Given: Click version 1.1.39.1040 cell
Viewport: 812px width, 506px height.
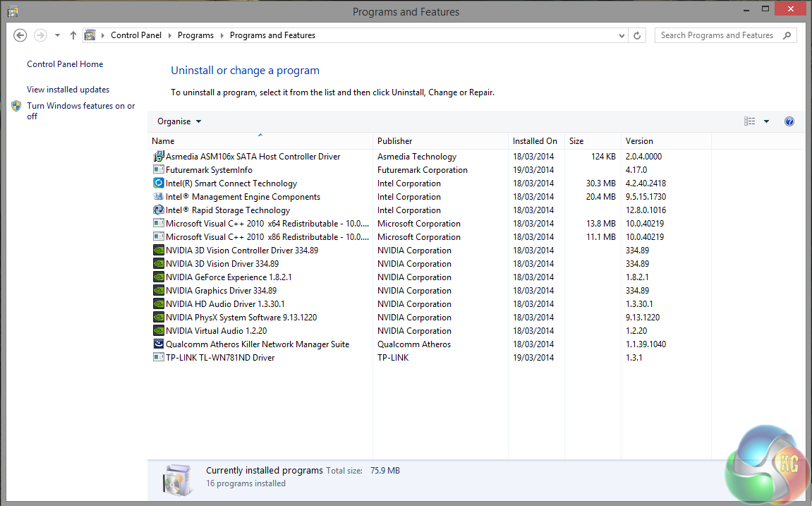Looking at the screenshot, I should click(646, 344).
